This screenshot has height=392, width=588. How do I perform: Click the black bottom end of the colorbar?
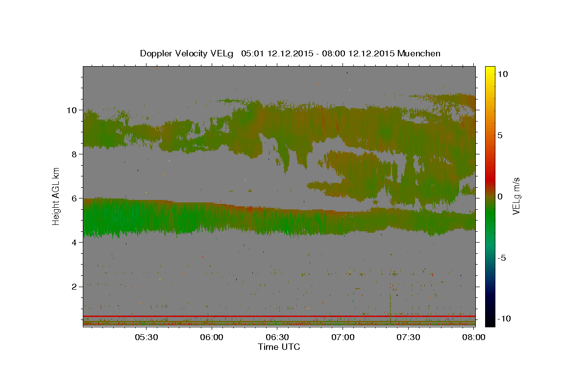tap(490, 321)
